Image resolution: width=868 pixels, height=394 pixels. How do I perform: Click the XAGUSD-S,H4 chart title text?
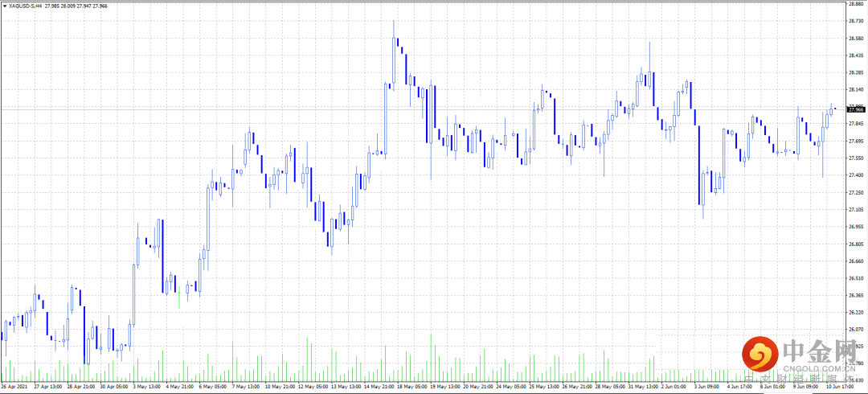click(26, 5)
